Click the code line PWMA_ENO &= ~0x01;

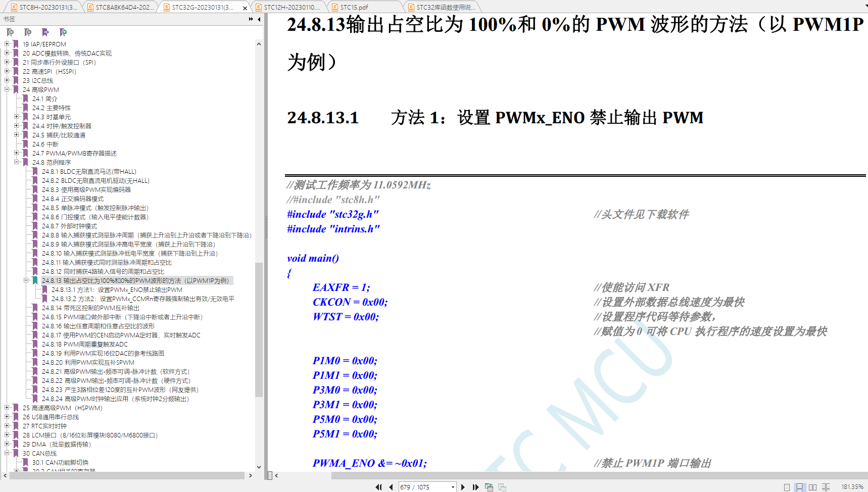point(370,463)
